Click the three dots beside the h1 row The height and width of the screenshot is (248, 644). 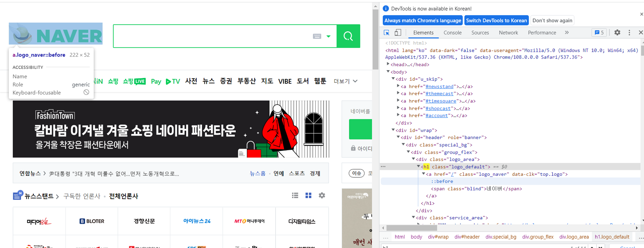pyautogui.click(x=383, y=167)
